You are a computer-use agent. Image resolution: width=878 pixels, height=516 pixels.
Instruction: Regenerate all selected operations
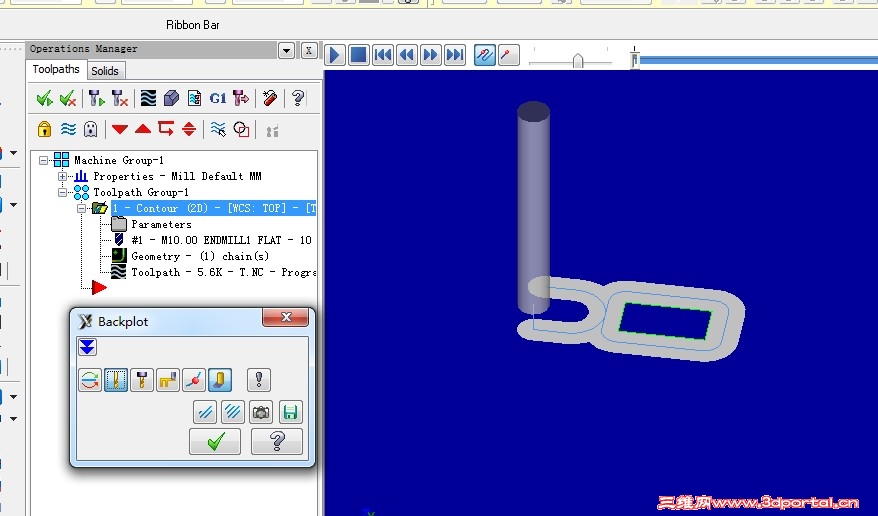(x=96, y=98)
